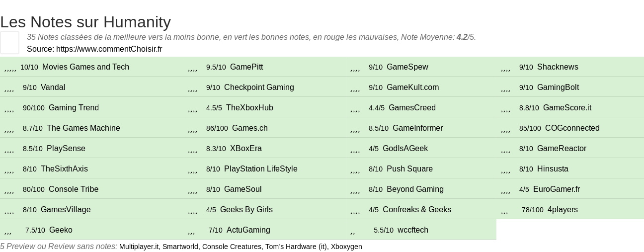This screenshot has width=644, height=252.
Task: Click the 8.8/10 score for GameScore.it
Action: pyautogui.click(x=529, y=108)
